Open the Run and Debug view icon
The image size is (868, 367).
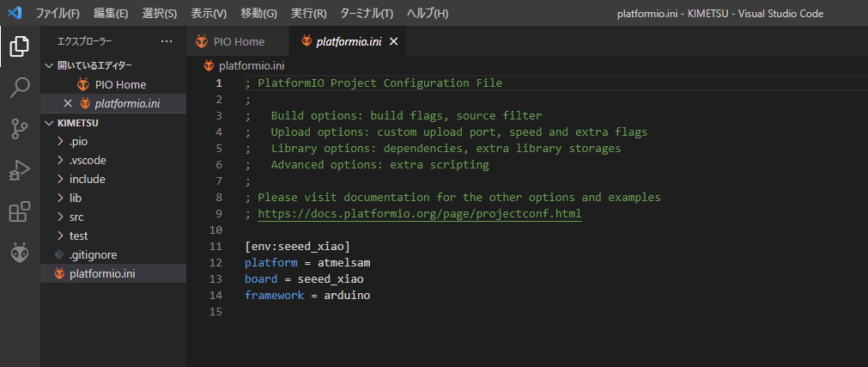click(x=20, y=170)
